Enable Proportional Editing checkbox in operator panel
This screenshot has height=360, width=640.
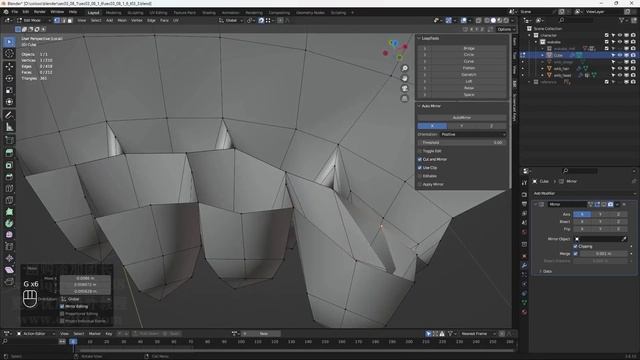click(x=62, y=314)
